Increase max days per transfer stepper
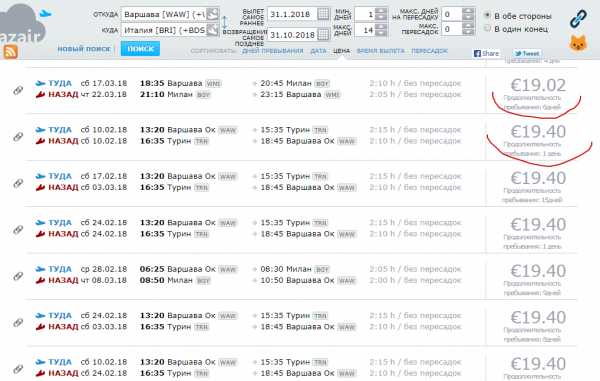600x381 pixels. coord(468,11)
